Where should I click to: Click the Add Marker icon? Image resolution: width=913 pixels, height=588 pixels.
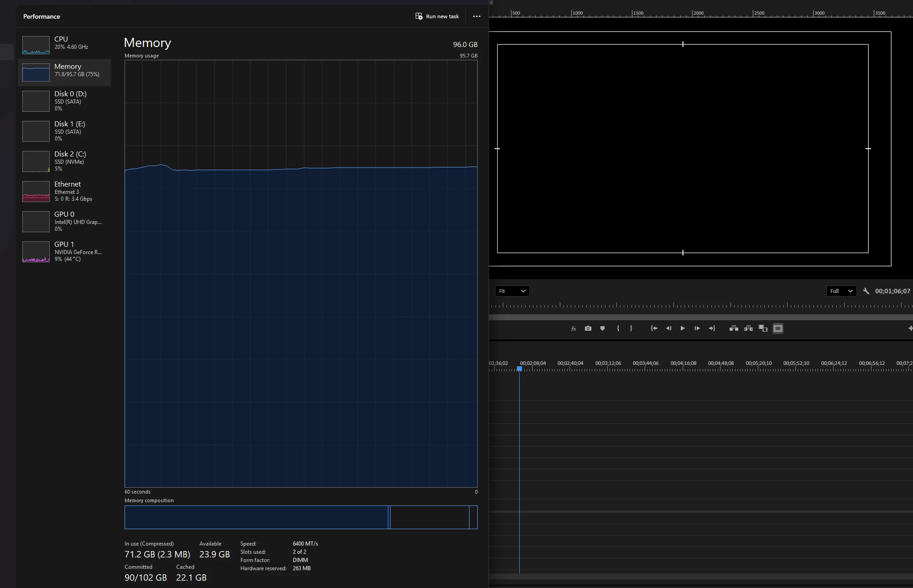602,328
